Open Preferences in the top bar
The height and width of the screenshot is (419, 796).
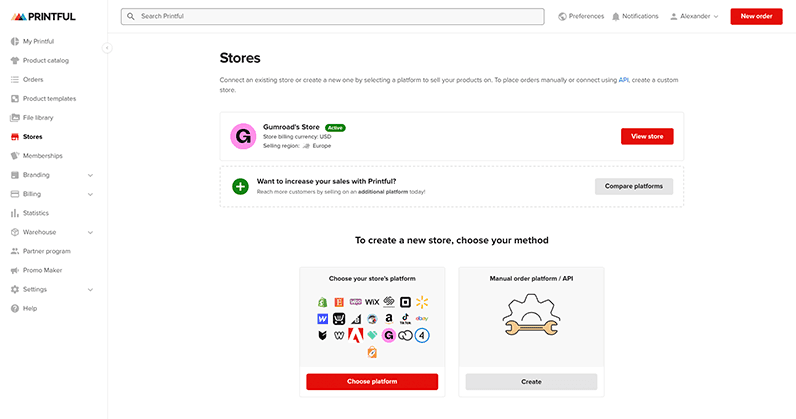click(x=581, y=16)
